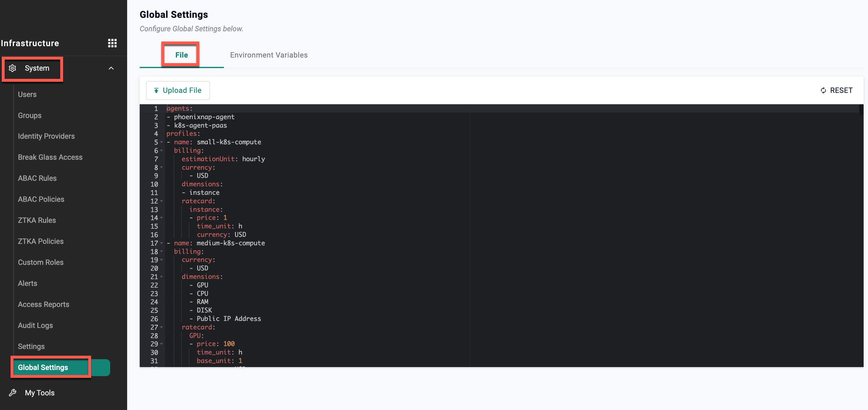Open Identity Providers in sidebar
Screen dimensions: 868x410
click(46, 136)
